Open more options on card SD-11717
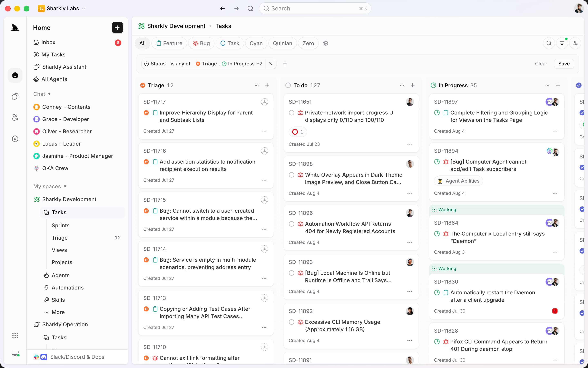 [x=264, y=131]
